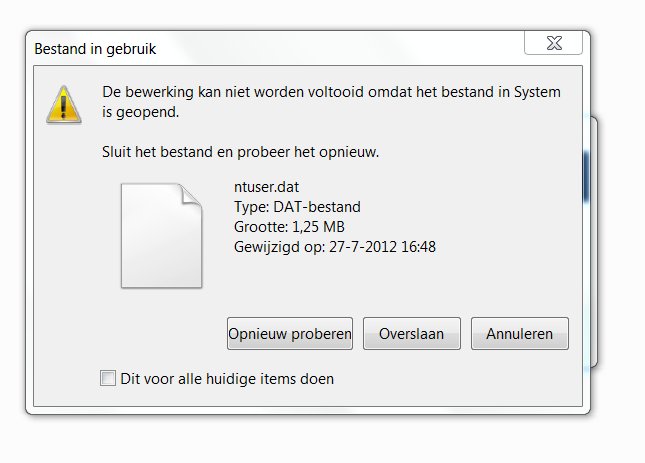Screen dimensions: 645x463
Task: Close the Bestand in gebruik dialog
Action: (x=553, y=43)
